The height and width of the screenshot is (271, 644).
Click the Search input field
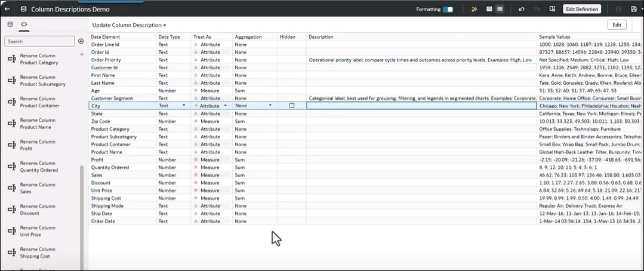pyautogui.click(x=39, y=41)
